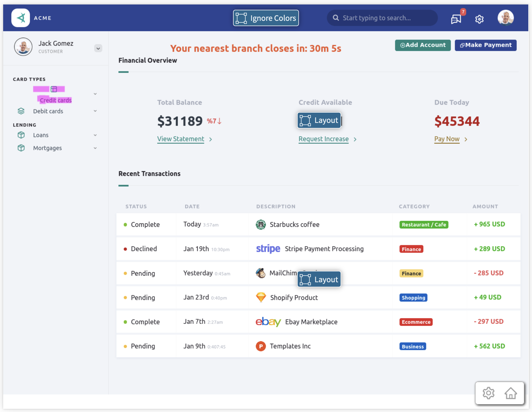Open the View Statement link
This screenshot has height=412, width=532.
click(x=181, y=139)
